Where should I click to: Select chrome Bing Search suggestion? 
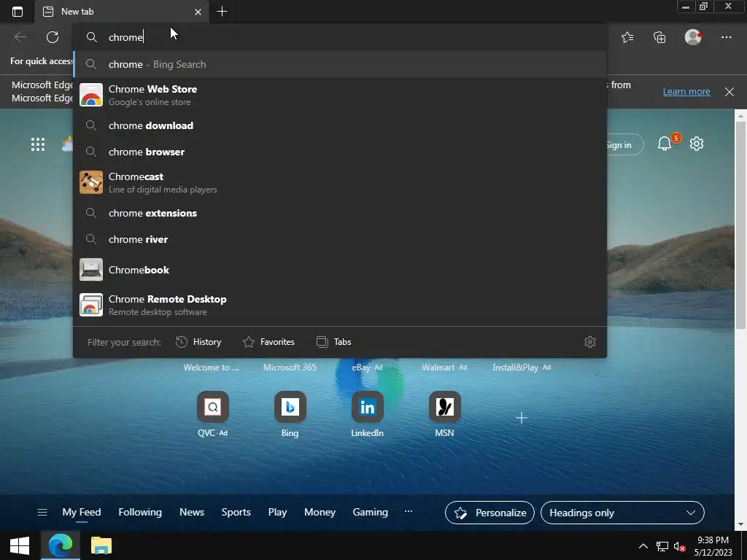(340, 64)
